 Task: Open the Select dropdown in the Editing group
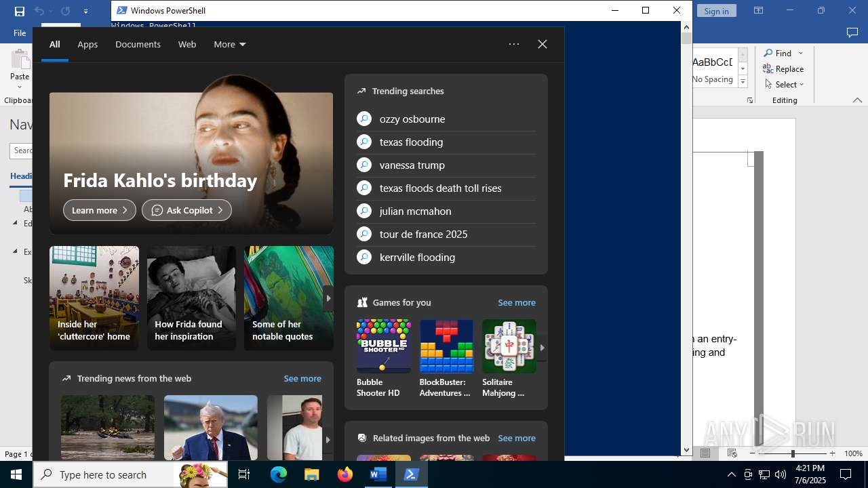[784, 84]
